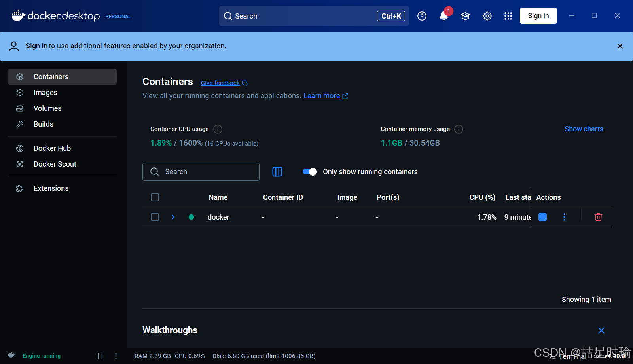The width and height of the screenshot is (633, 364).
Task: Open Builds in the sidebar
Action: coord(62,124)
